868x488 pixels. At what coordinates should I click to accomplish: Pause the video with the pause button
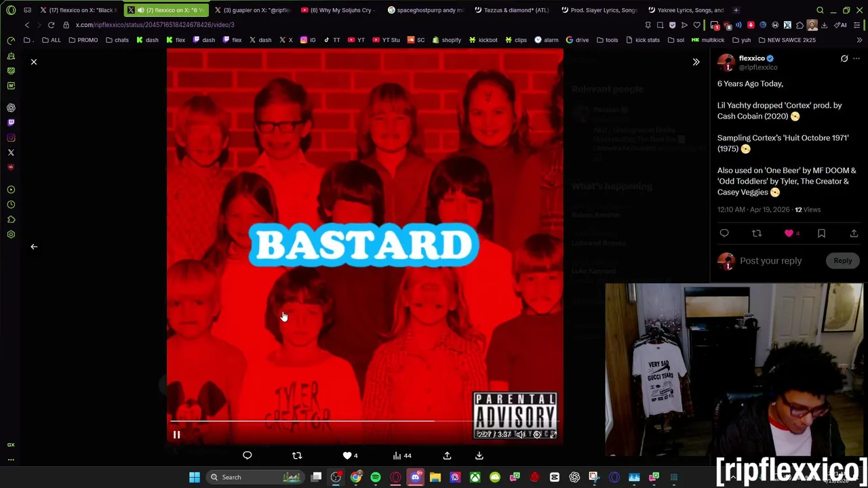coord(176,434)
